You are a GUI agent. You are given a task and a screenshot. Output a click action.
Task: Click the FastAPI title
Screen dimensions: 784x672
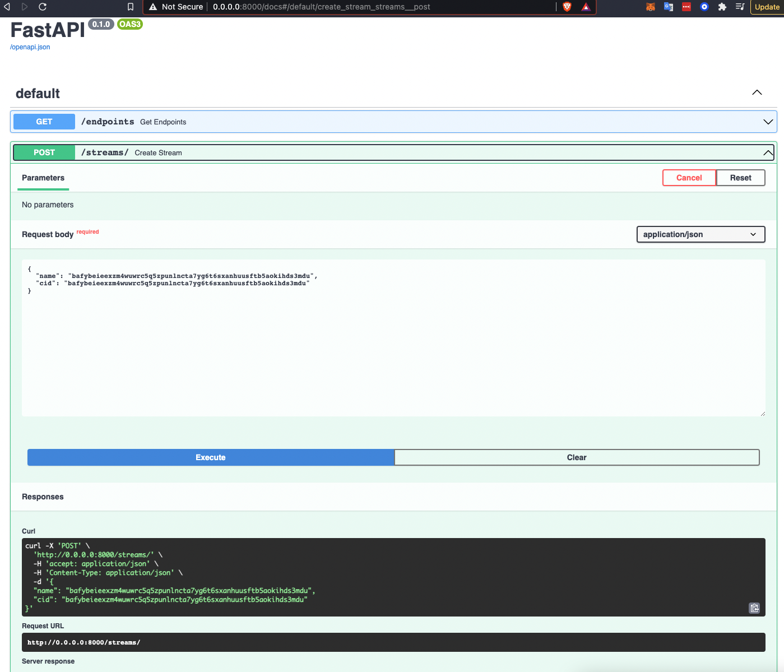[48, 30]
